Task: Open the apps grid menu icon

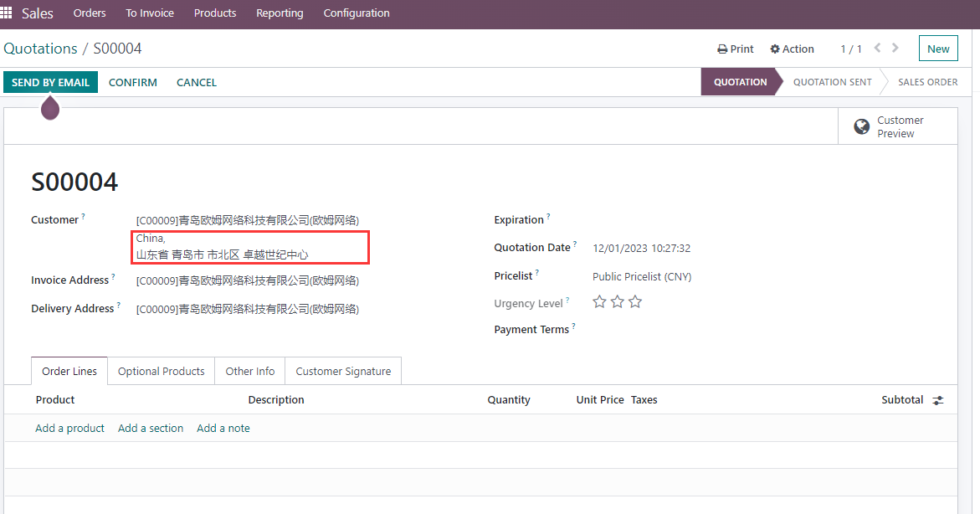Action: tap(6, 13)
